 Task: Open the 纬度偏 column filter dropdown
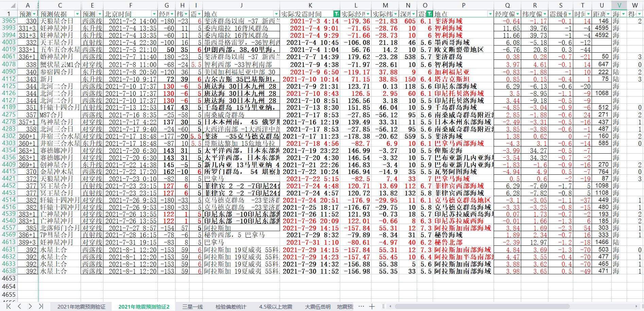pos(544,14)
